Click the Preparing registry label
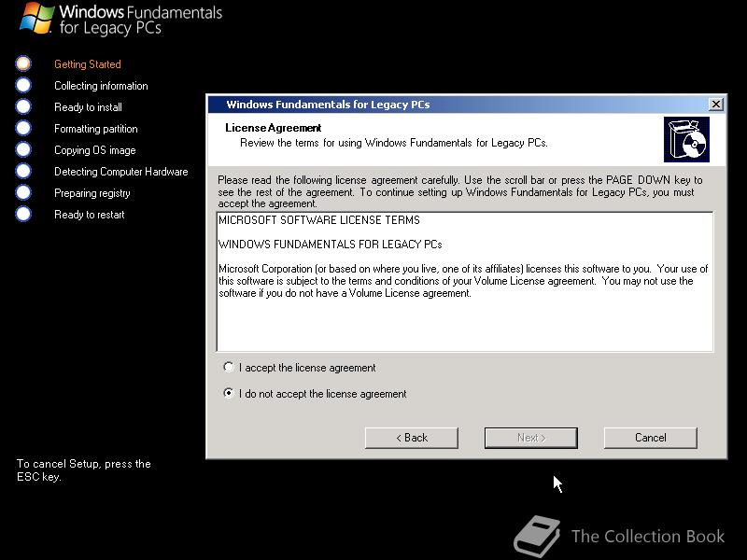Viewport: 747px width, 560px height. (x=92, y=193)
